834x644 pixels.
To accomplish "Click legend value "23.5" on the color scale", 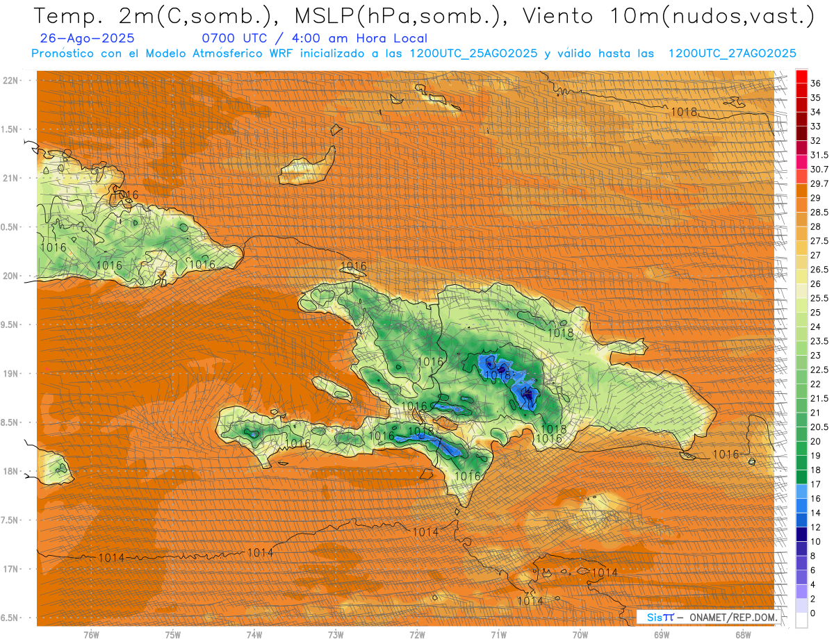I will 819,341.
